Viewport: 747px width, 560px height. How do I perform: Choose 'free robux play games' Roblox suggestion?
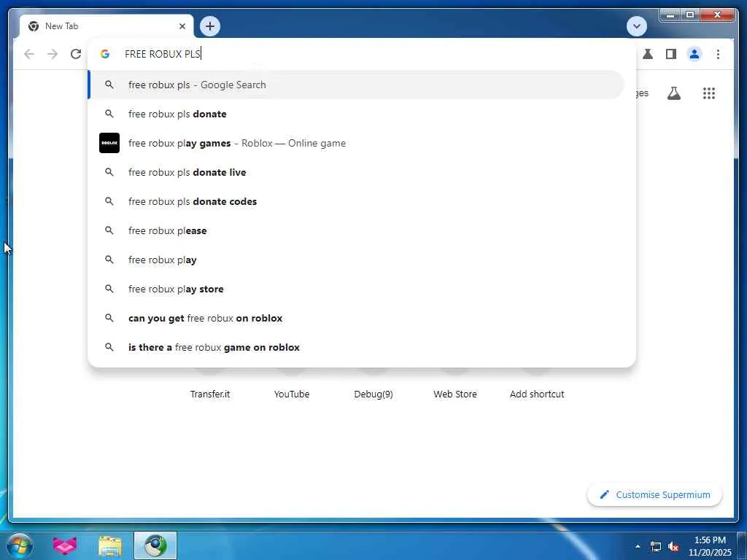click(356, 143)
